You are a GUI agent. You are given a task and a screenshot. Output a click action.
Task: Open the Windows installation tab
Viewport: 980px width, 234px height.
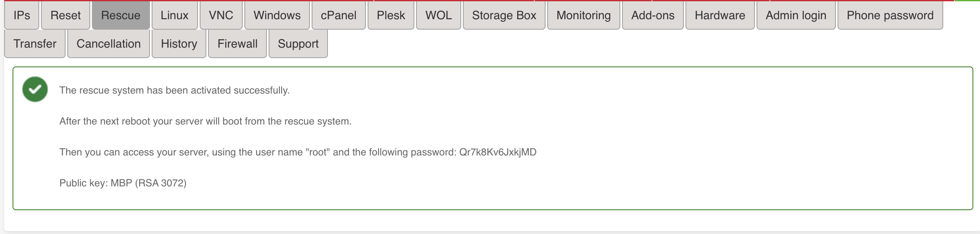(x=277, y=15)
